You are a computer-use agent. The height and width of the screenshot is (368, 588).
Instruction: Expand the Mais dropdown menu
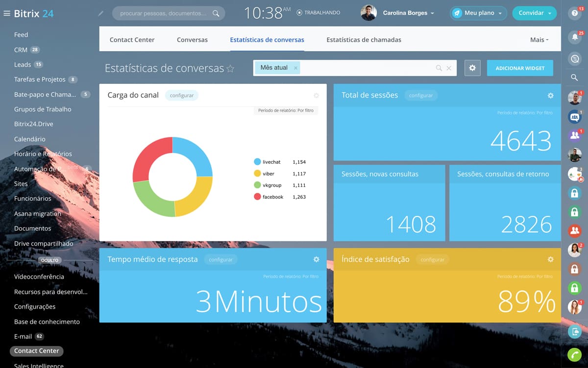click(x=539, y=40)
